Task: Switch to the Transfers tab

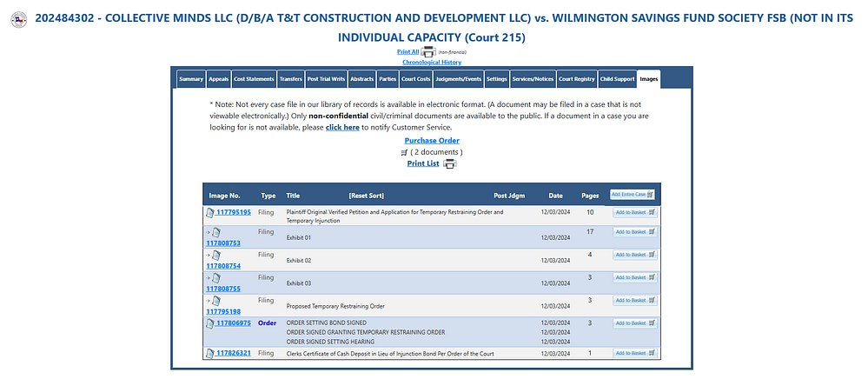Action: click(290, 79)
